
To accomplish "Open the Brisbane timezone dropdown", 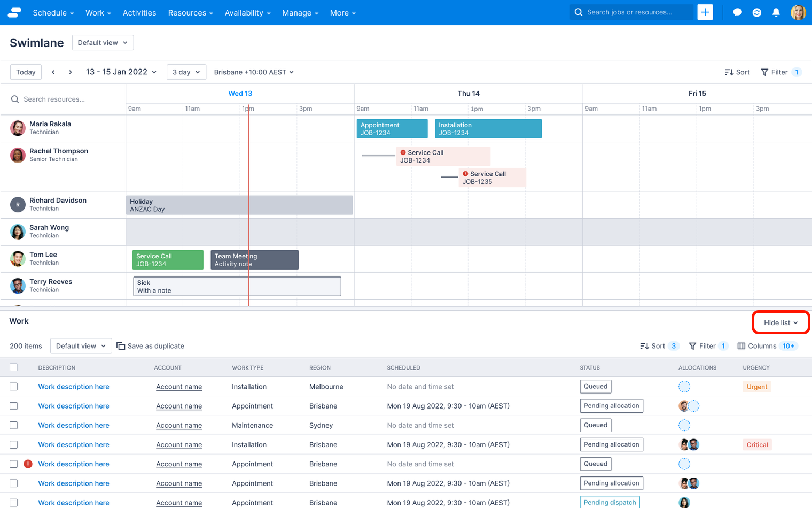I will pyautogui.click(x=253, y=72).
